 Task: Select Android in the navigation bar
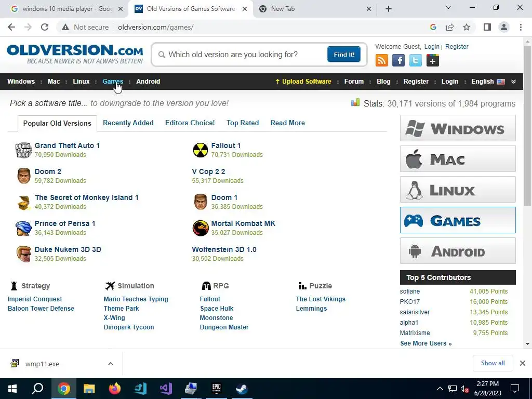pos(148,82)
